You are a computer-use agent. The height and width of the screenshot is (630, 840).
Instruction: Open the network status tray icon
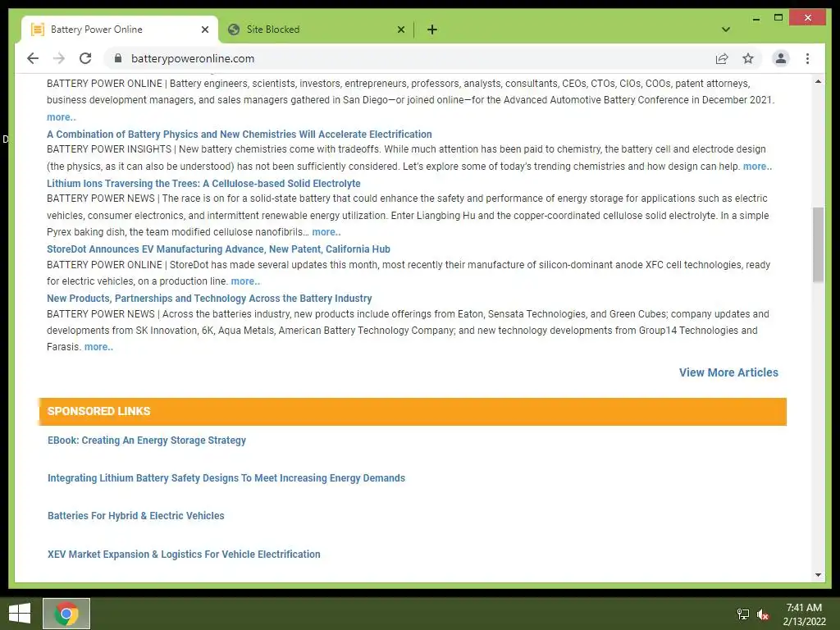742,614
